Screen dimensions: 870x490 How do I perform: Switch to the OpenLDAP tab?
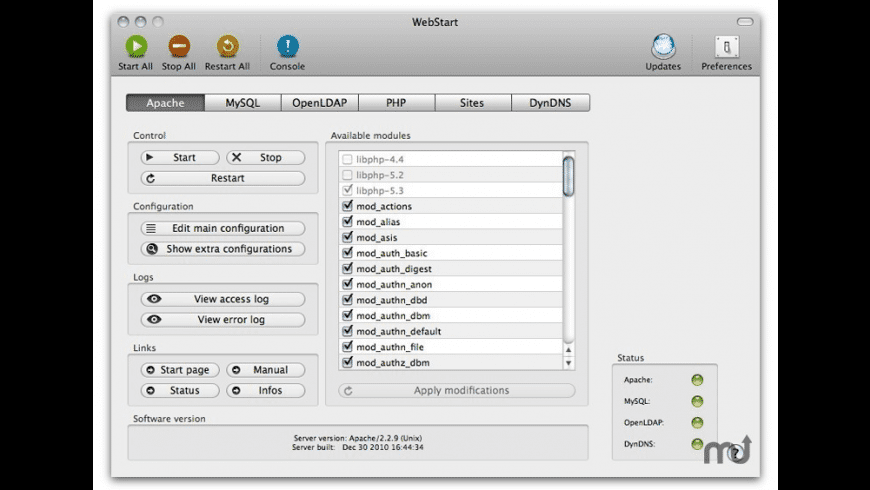pos(320,103)
